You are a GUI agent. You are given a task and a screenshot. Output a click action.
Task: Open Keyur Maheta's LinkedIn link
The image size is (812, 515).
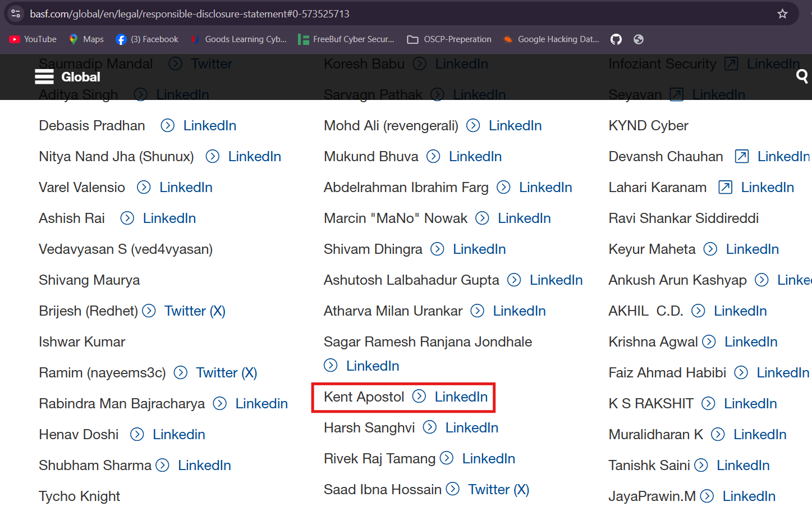752,249
